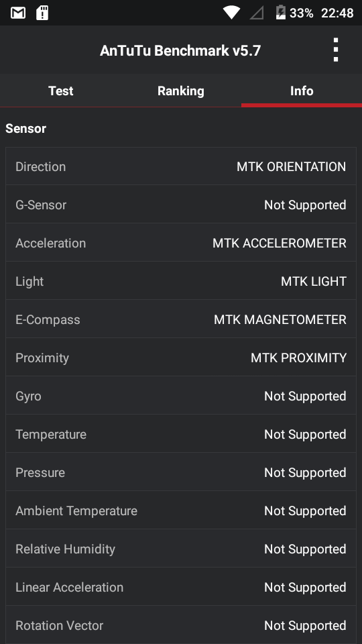
Task: Select the Ambient Temperature row
Action: 181,511
